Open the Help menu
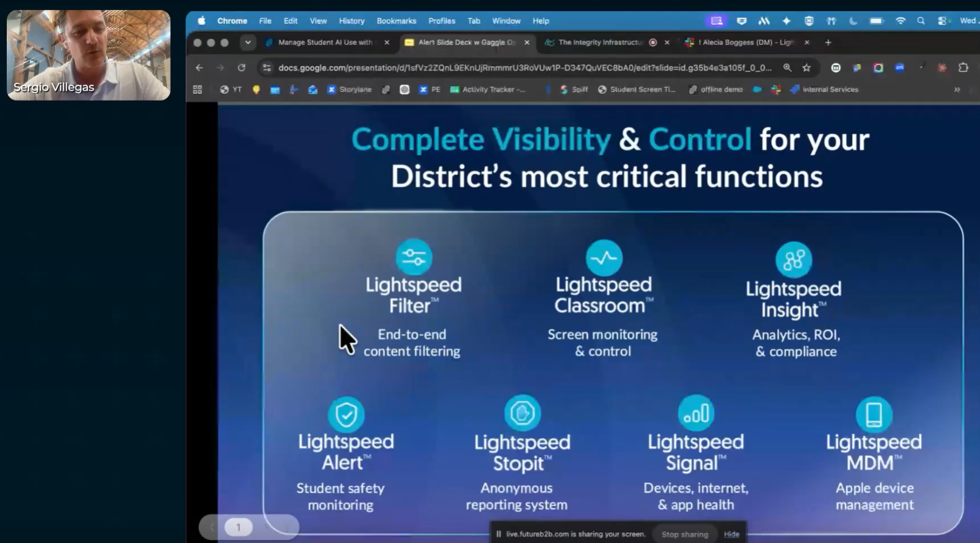 coord(541,21)
